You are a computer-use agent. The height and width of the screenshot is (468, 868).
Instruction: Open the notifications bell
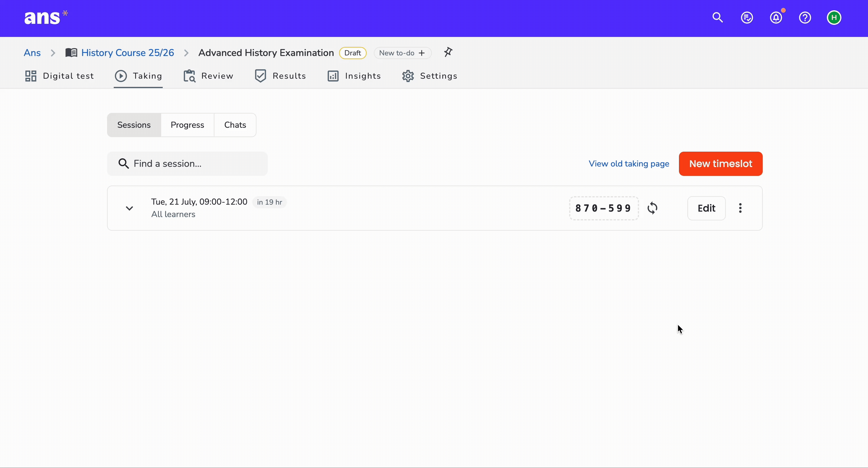(x=776, y=18)
